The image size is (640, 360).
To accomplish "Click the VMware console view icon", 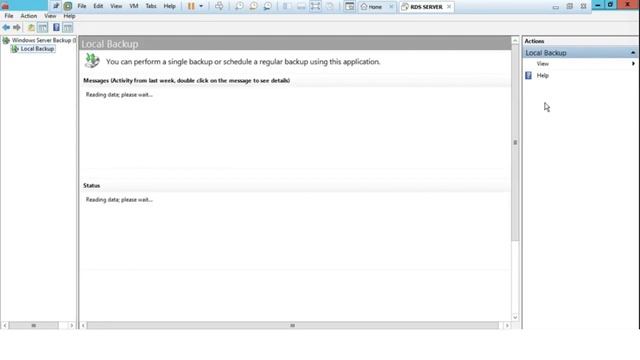I will point(349,6).
